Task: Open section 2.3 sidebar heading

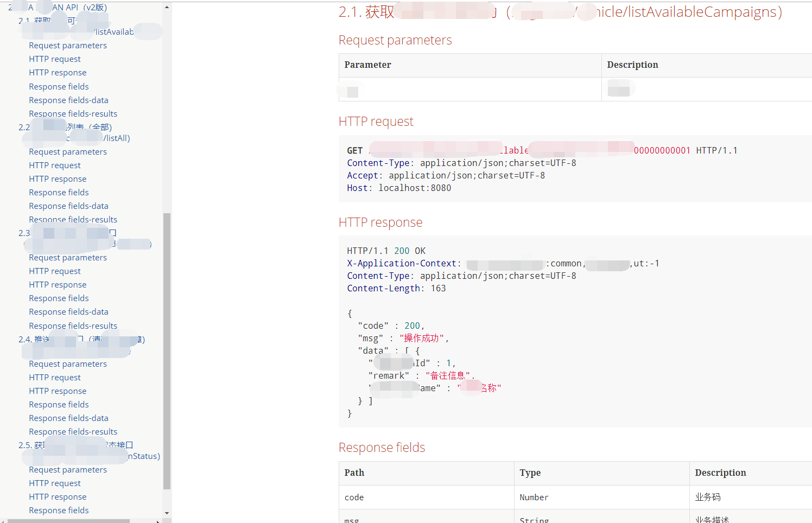Action: tap(85, 239)
